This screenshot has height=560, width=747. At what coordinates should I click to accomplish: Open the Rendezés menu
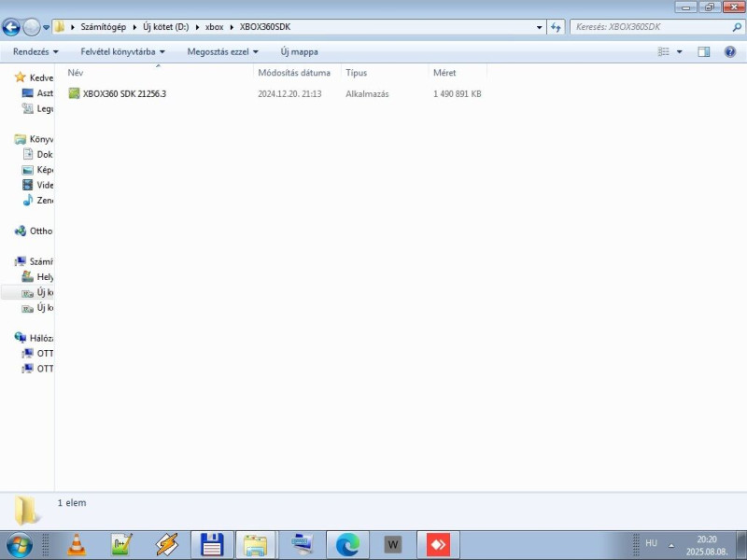tap(35, 51)
